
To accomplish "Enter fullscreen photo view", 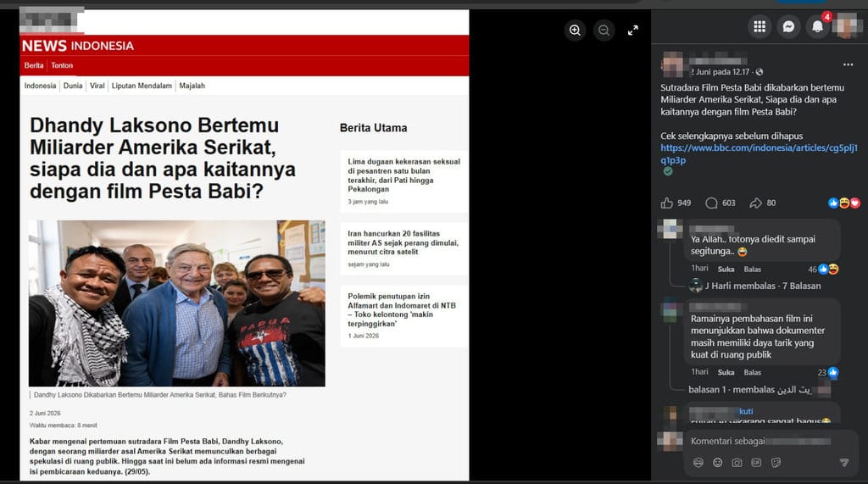I will (632, 31).
